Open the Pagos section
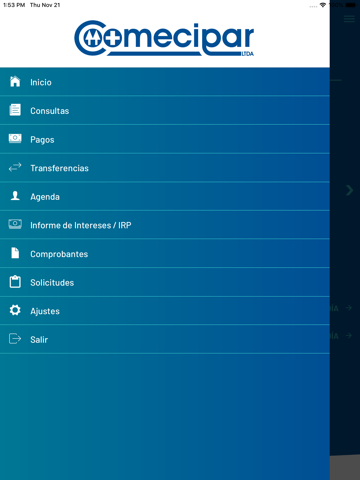The height and width of the screenshot is (480, 360). pyautogui.click(x=165, y=139)
